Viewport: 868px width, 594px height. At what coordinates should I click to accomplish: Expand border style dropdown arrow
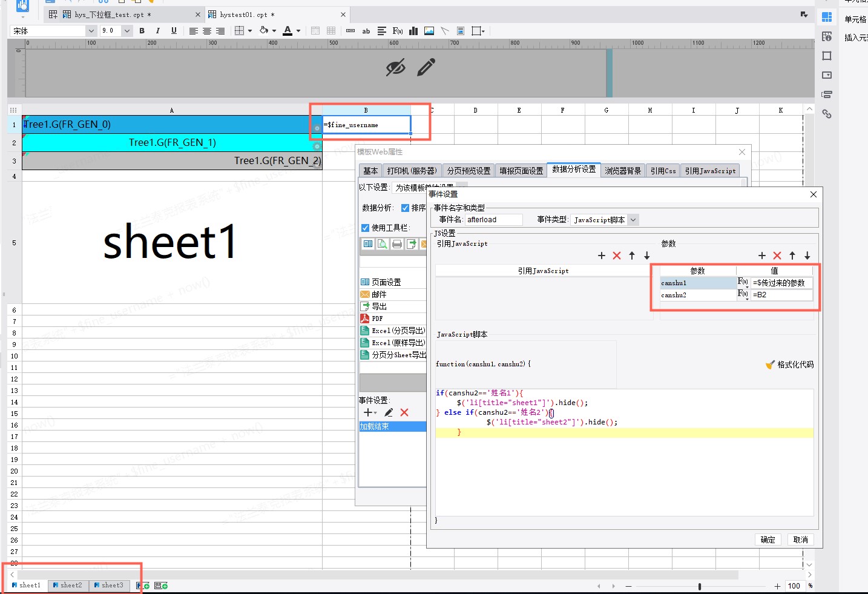[x=250, y=31]
